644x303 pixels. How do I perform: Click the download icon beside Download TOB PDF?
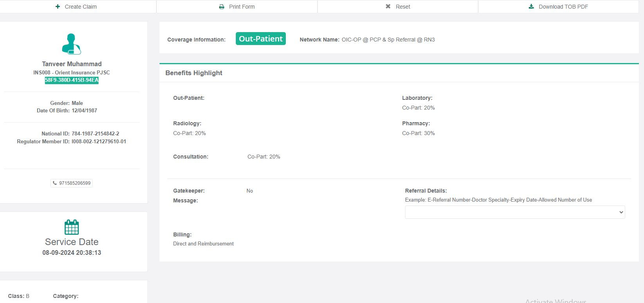click(x=531, y=7)
